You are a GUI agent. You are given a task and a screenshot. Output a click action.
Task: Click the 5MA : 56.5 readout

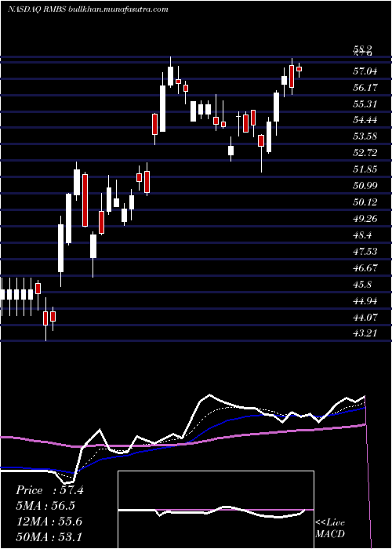click(x=45, y=506)
